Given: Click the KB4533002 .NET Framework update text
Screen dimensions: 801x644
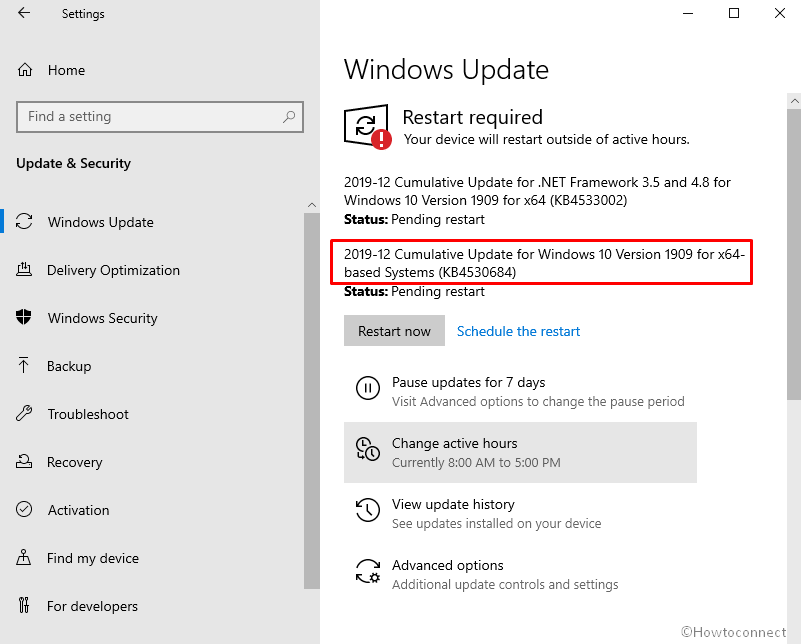Looking at the screenshot, I should 537,191.
